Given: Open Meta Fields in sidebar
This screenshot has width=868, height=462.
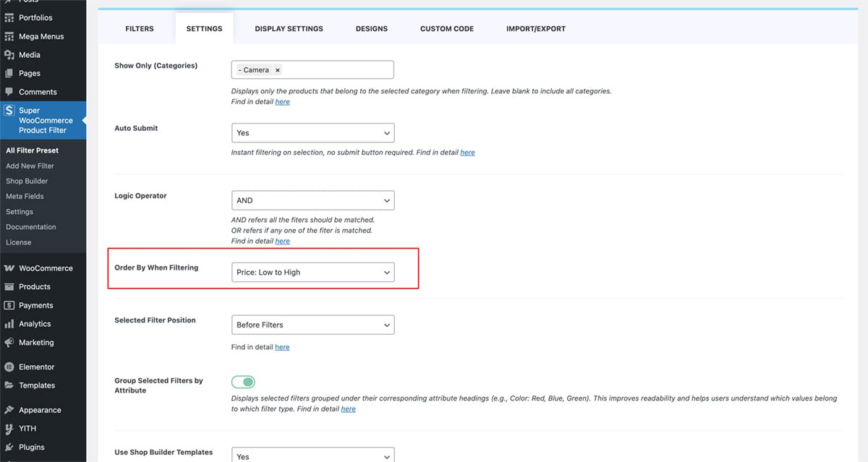Looking at the screenshot, I should 25,196.
